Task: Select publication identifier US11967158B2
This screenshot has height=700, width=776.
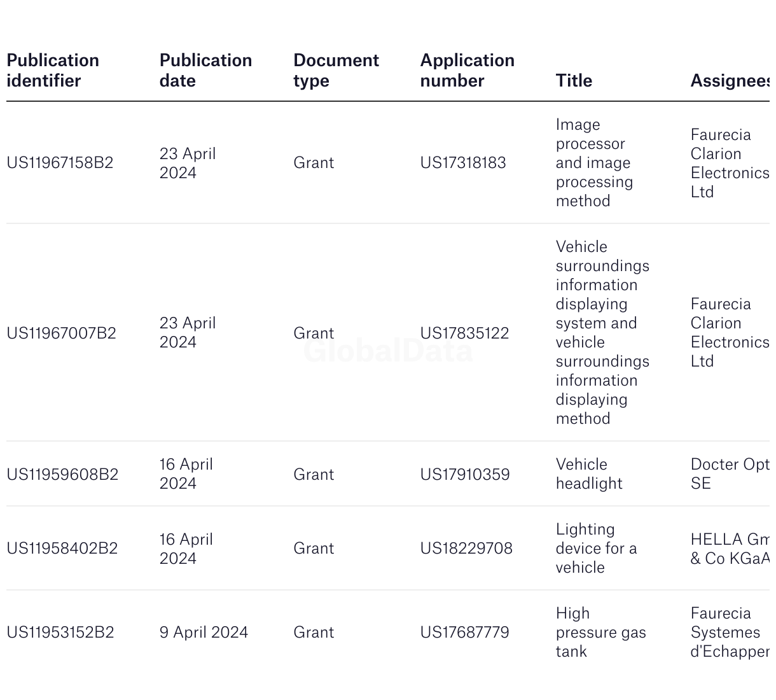Action: pos(60,163)
